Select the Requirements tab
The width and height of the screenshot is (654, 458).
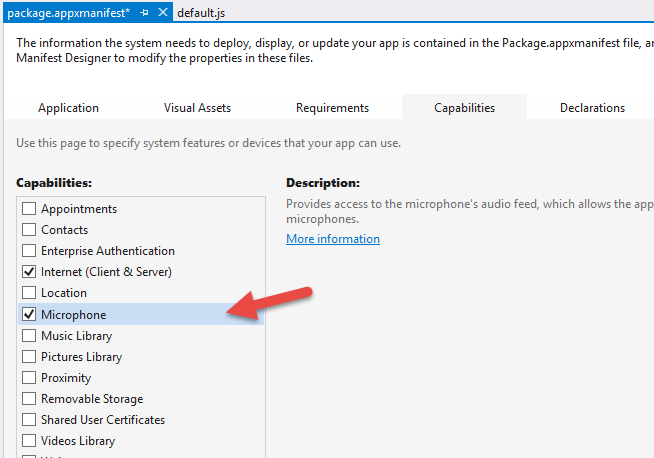332,108
